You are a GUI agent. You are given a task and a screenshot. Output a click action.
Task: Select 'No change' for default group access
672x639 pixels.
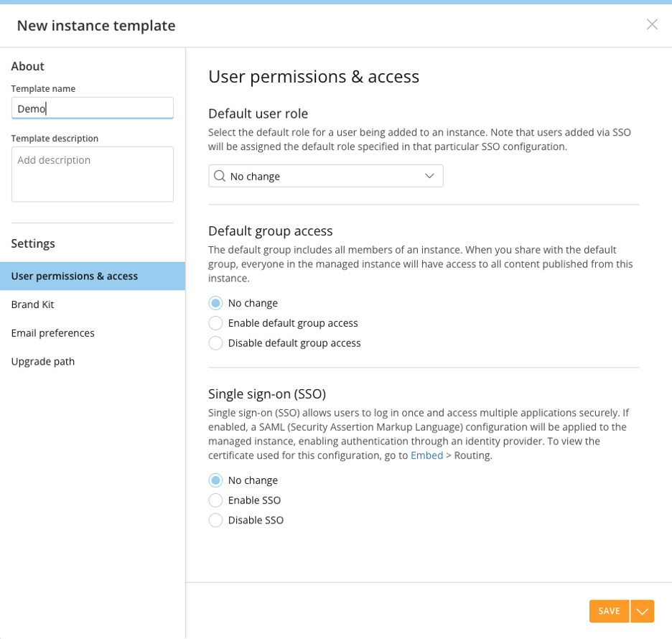point(215,303)
